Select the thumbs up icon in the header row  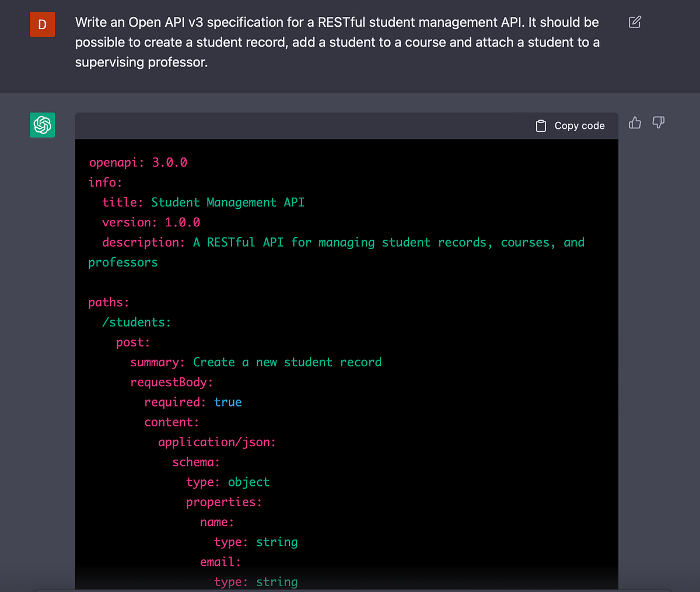pos(635,122)
